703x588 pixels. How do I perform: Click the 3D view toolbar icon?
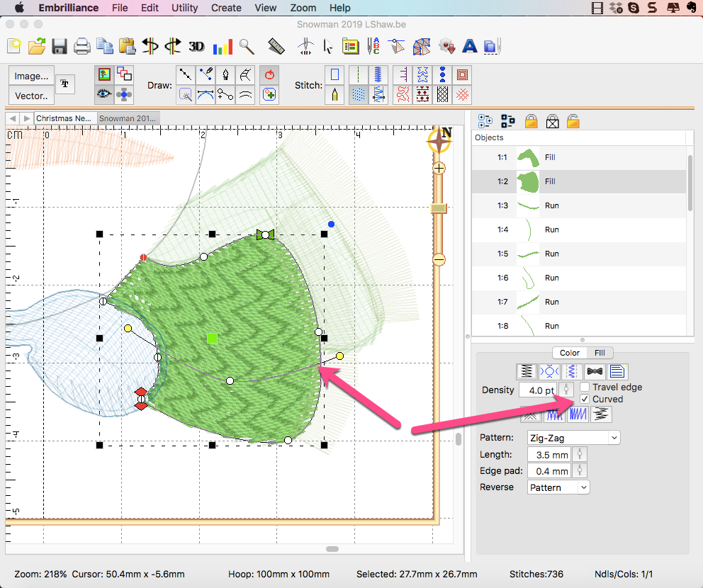pos(196,47)
